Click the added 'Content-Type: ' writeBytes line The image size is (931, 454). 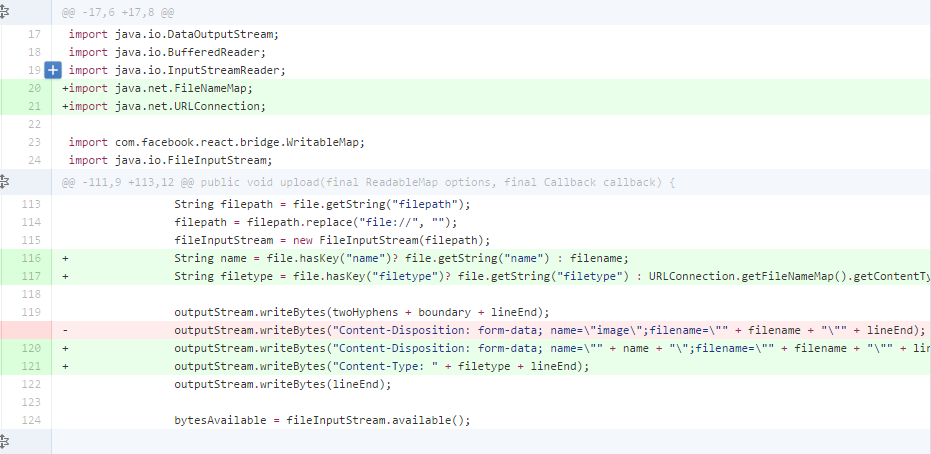381,366
